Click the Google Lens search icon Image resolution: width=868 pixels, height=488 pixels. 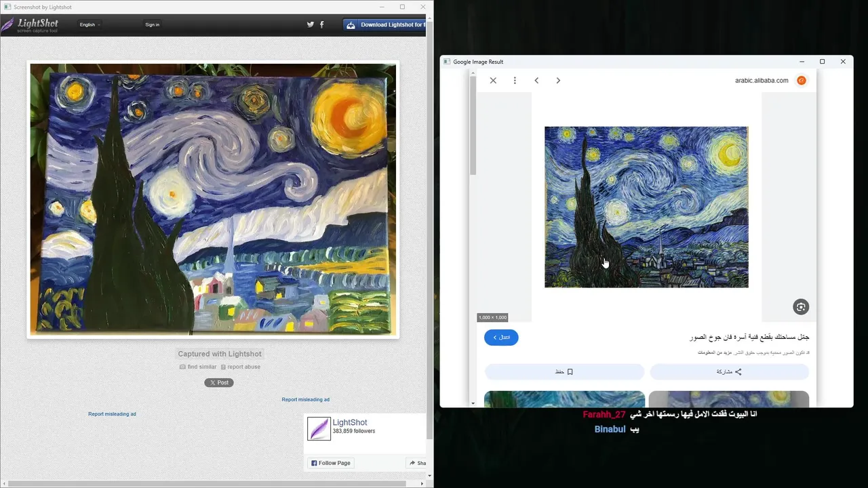pos(801,307)
